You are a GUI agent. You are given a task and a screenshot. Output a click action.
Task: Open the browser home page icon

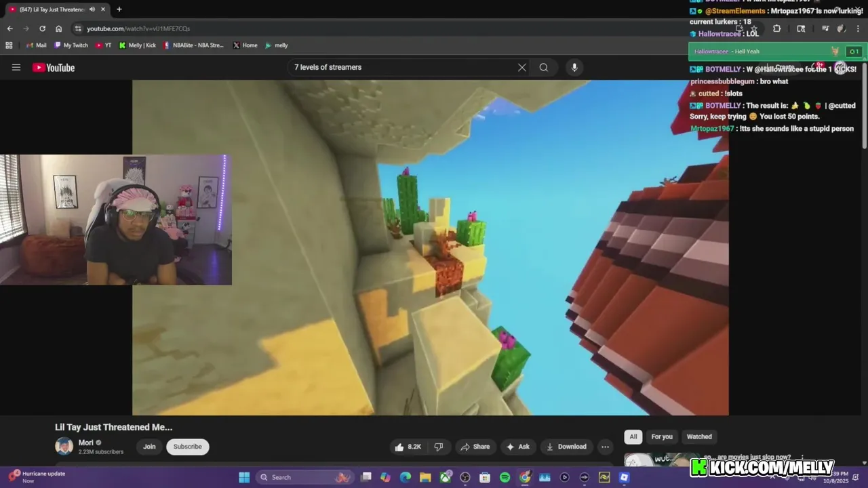click(x=58, y=28)
